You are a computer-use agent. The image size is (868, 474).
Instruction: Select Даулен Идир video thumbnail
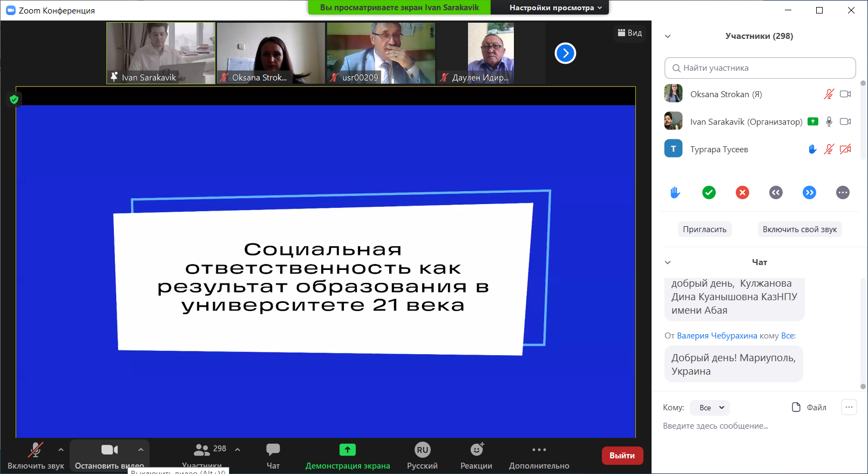[491, 53]
